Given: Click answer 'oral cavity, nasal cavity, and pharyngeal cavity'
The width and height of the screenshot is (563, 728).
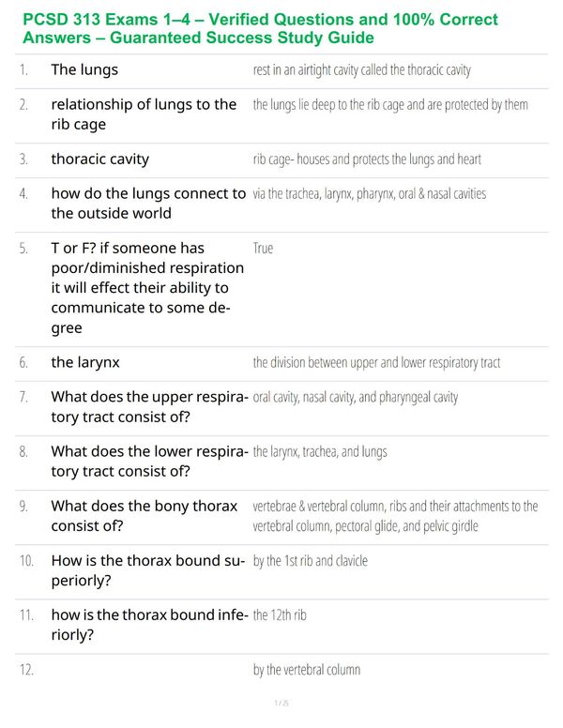Looking at the screenshot, I should 356,398.
